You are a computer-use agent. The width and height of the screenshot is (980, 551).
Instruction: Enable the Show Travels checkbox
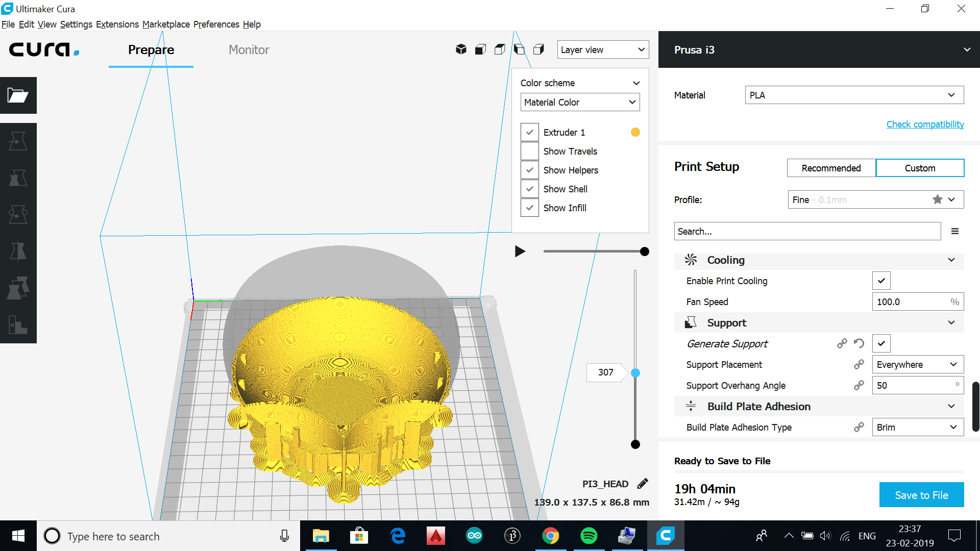(529, 151)
